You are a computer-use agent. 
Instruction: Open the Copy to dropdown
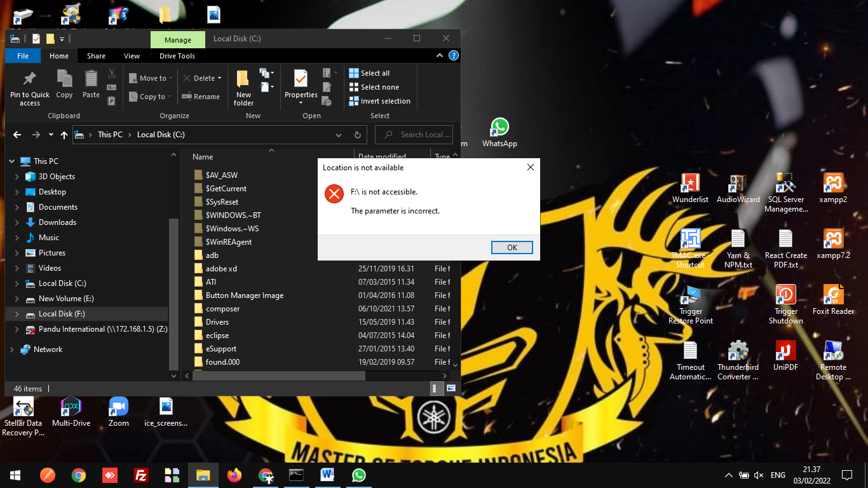149,97
